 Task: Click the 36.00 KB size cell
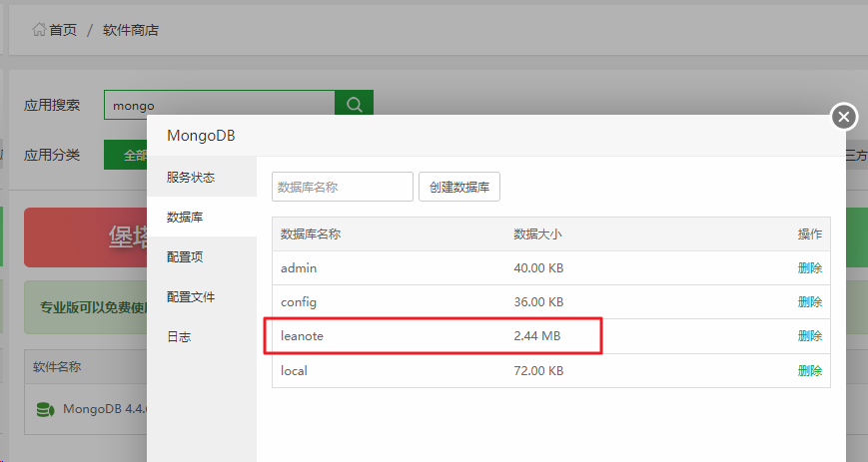[538, 301]
